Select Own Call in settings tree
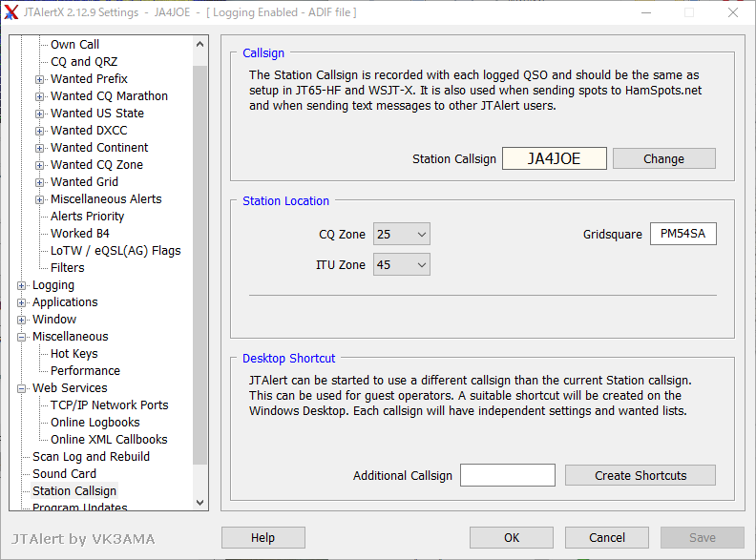756x560 pixels. tap(74, 44)
